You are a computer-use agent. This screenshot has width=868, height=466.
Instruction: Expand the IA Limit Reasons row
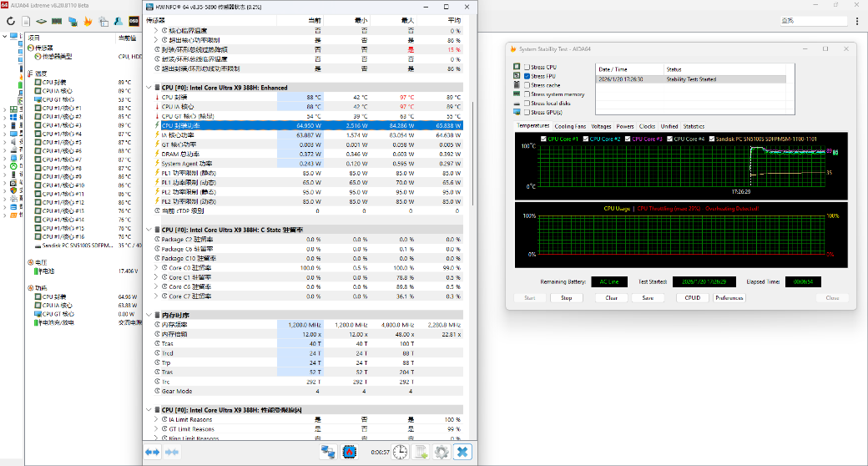tap(155, 420)
